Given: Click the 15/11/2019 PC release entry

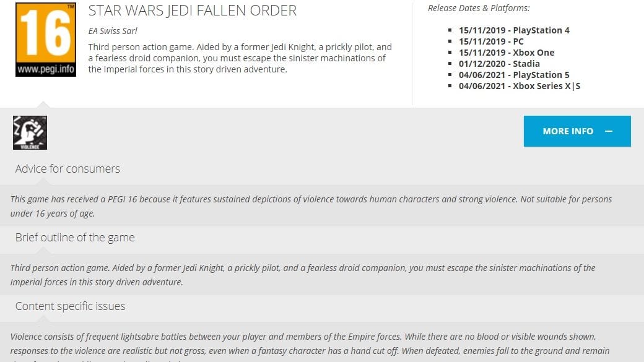Looking at the screenshot, I should [491, 41].
